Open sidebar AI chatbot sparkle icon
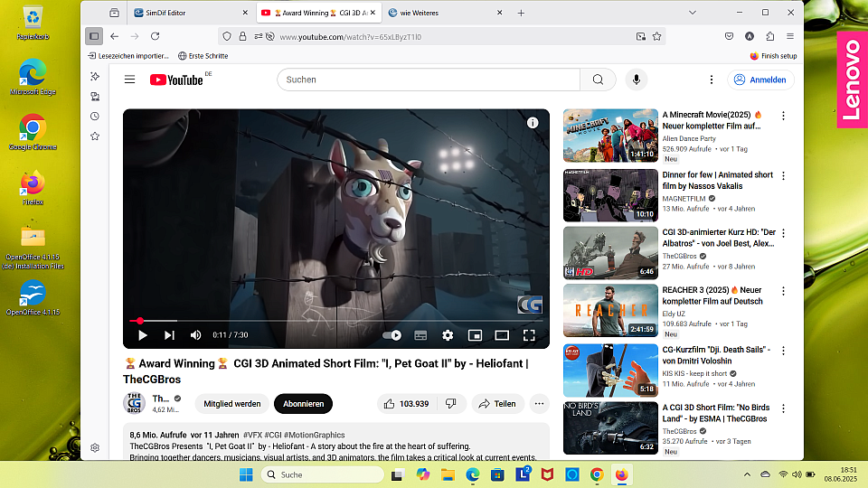868x488 pixels. click(x=95, y=76)
